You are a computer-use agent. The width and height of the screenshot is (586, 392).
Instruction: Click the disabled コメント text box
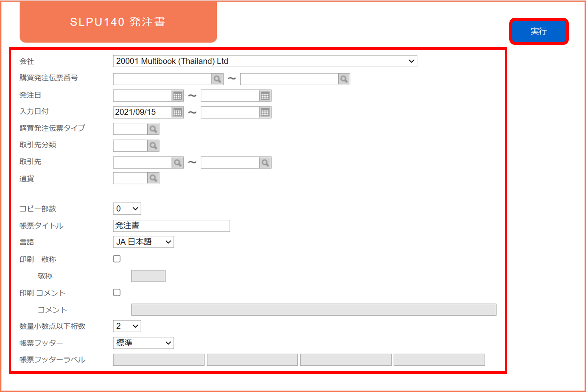pyautogui.click(x=314, y=310)
